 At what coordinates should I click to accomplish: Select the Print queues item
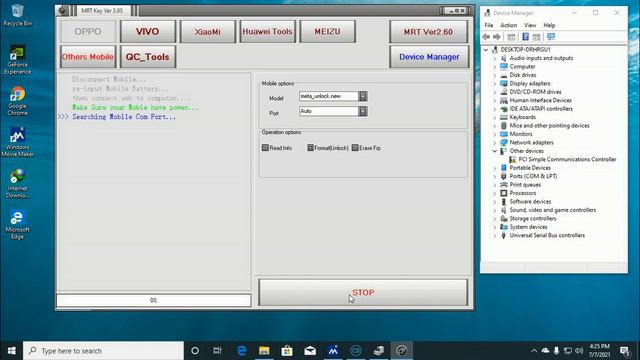coord(525,184)
